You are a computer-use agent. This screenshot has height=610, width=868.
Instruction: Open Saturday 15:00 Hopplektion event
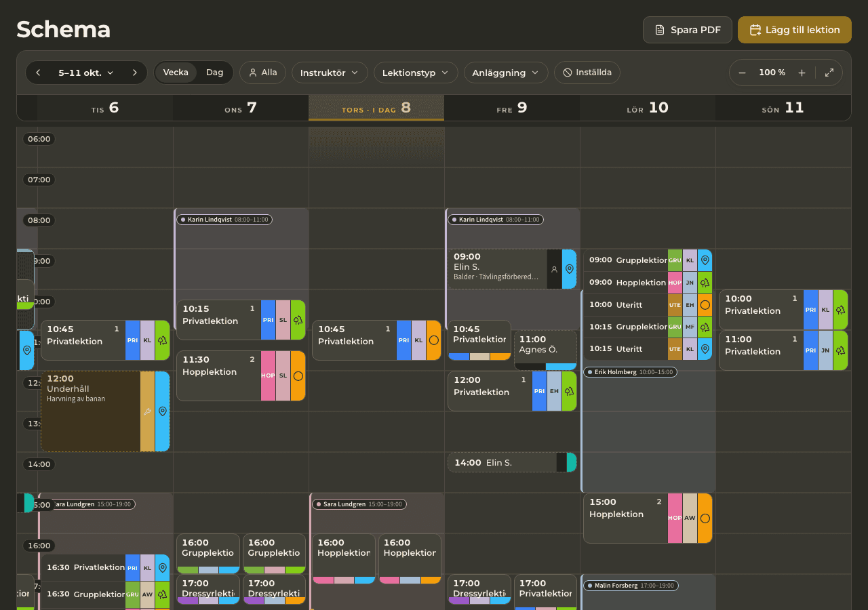tap(648, 518)
